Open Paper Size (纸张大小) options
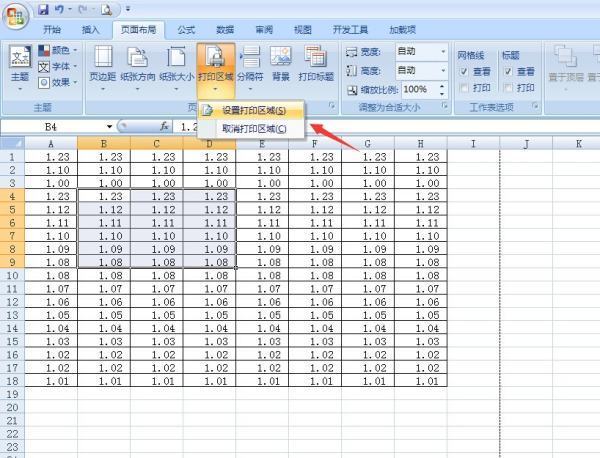600x458 pixels. click(176, 68)
